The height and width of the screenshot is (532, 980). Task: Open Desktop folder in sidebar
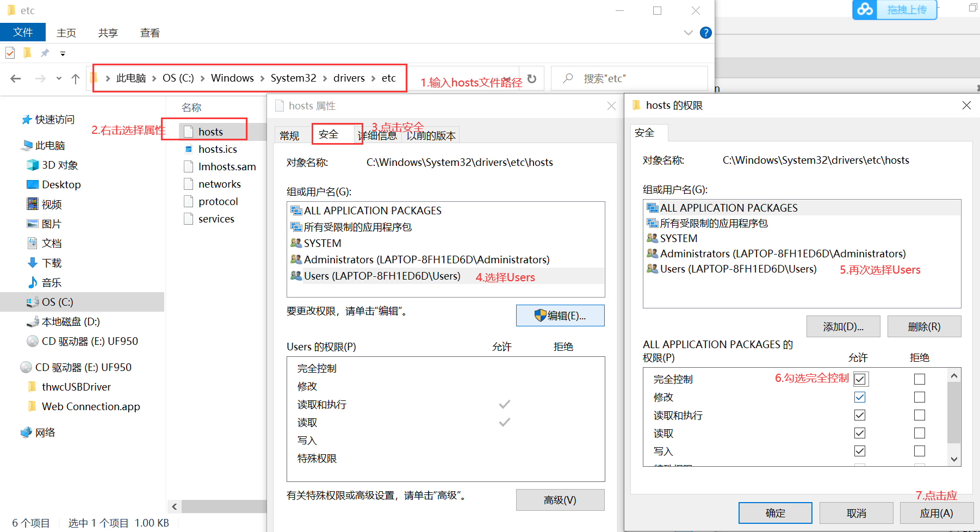pyautogui.click(x=54, y=184)
